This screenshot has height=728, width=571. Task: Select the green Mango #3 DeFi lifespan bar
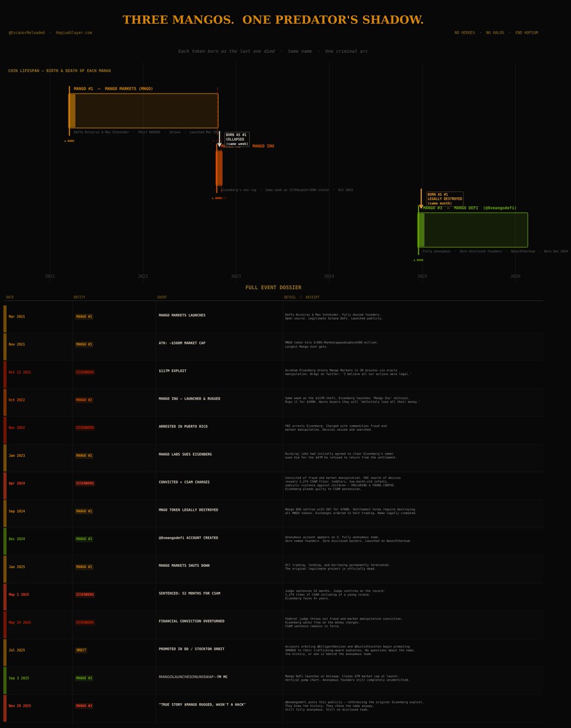(x=473, y=230)
